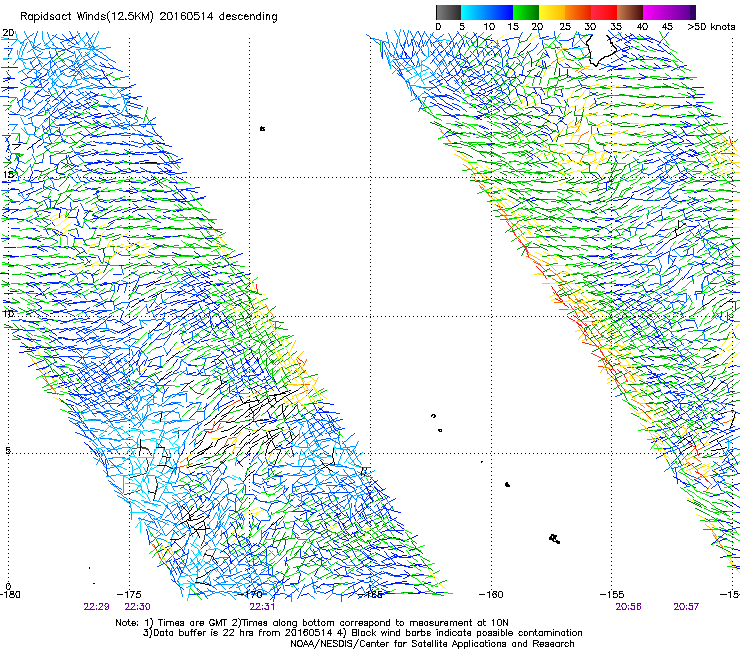Click the '20:57' pass time label
This screenshot has width=740, height=650.
click(686, 607)
